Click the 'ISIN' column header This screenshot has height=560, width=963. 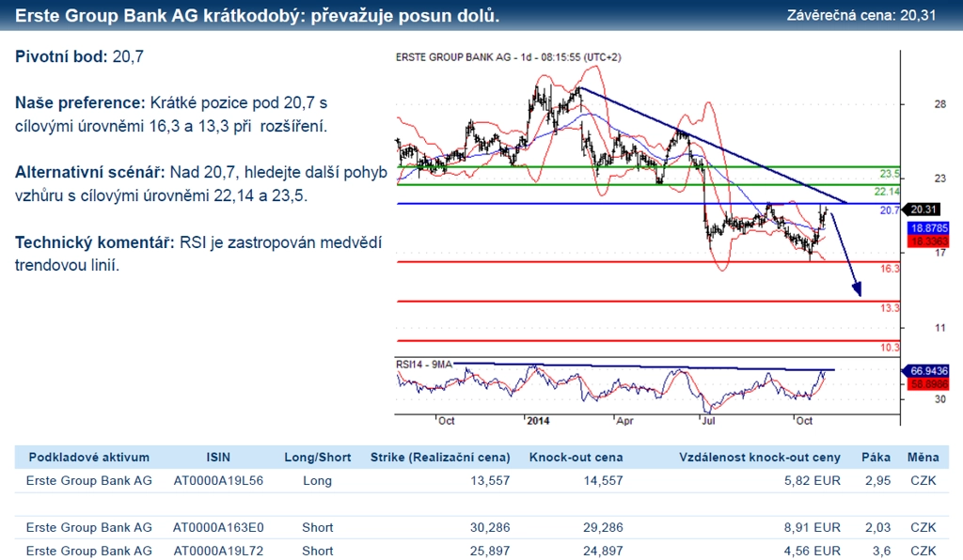pyautogui.click(x=218, y=458)
